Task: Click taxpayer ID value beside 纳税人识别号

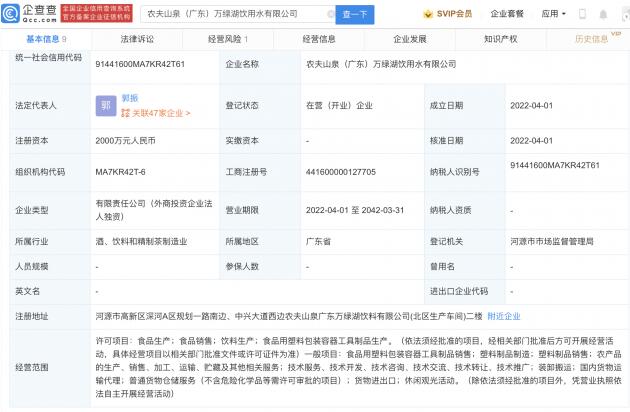Action: click(x=555, y=165)
